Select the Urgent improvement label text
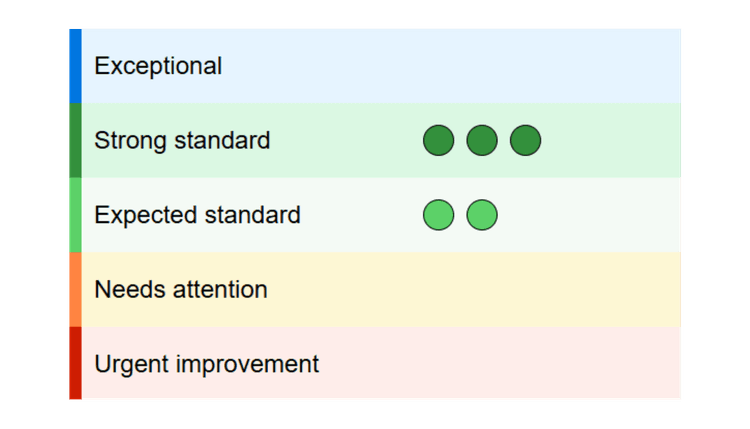 tap(207, 364)
